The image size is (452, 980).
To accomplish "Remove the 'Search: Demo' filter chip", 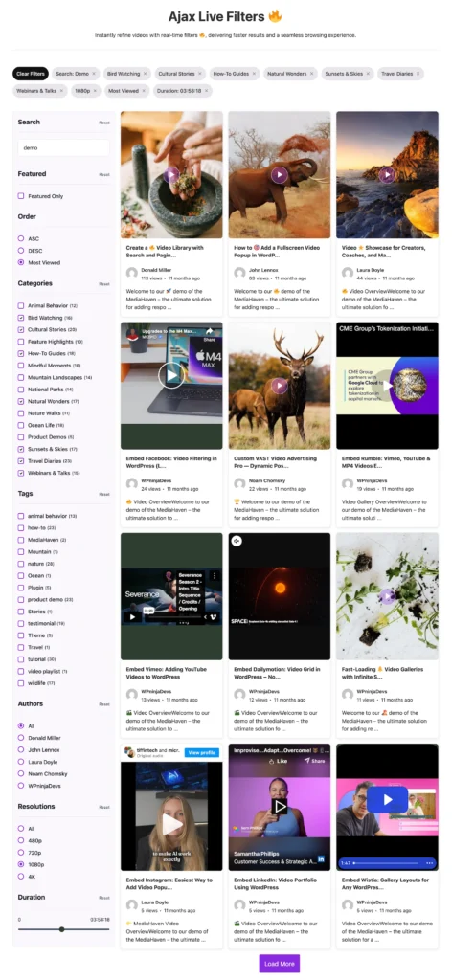I will pyautogui.click(x=94, y=74).
